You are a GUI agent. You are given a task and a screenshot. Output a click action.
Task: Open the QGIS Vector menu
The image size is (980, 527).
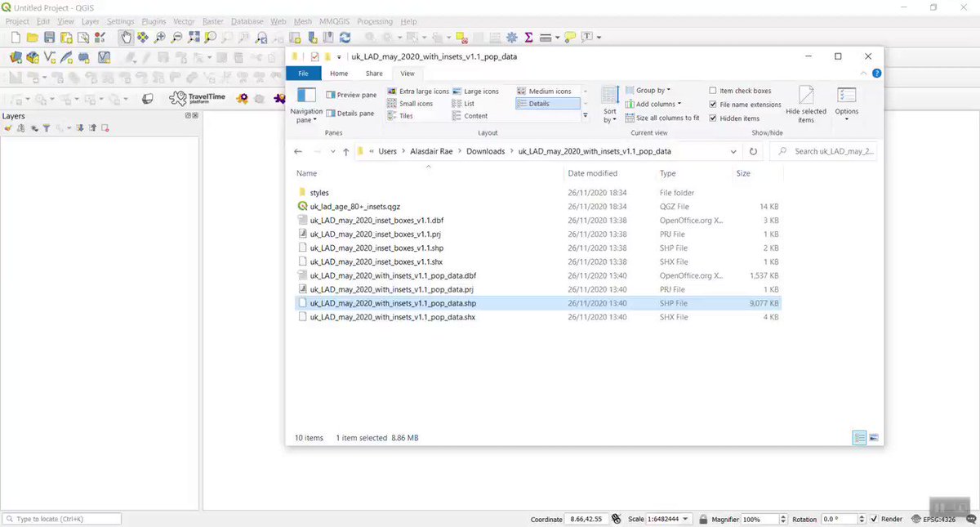pos(184,21)
